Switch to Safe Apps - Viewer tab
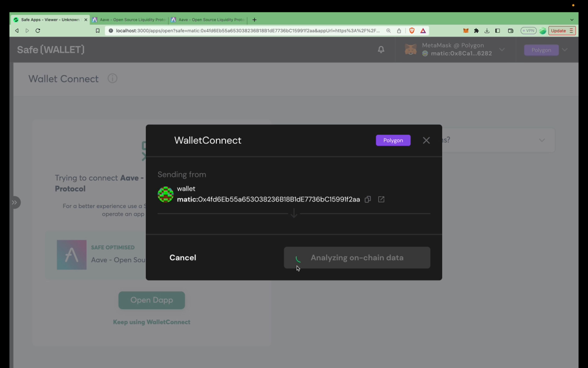 click(50, 20)
